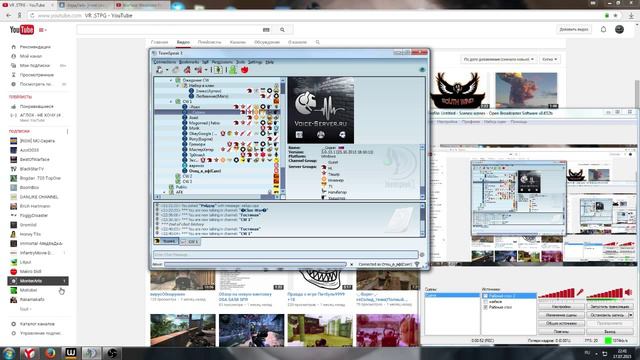Image resolution: width=640 pixels, height=360 pixels.
Task: Select user МастерХитер in channel tree
Action: tap(201, 149)
